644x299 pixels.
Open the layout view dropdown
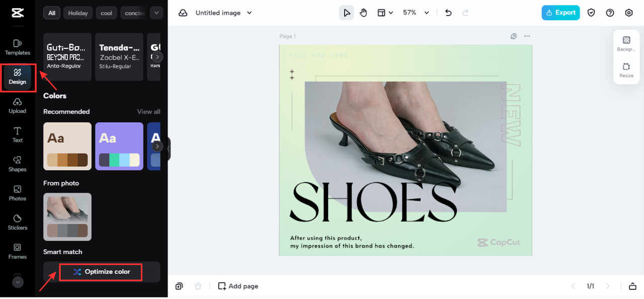coord(385,13)
